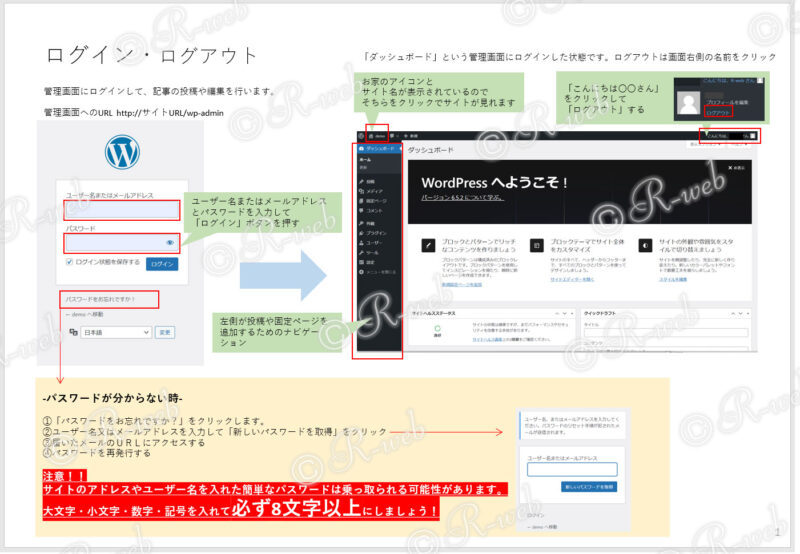Collapse the Site Health Status widget

(572, 313)
